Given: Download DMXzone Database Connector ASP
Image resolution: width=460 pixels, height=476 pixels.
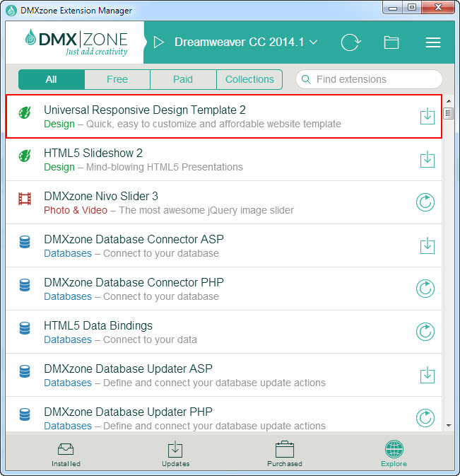Looking at the screenshot, I should [427, 245].
